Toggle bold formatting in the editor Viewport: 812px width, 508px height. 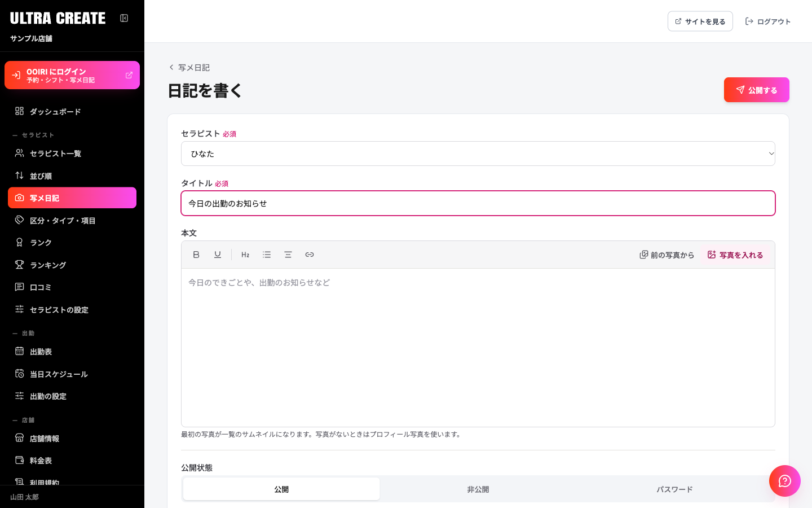coord(196,255)
